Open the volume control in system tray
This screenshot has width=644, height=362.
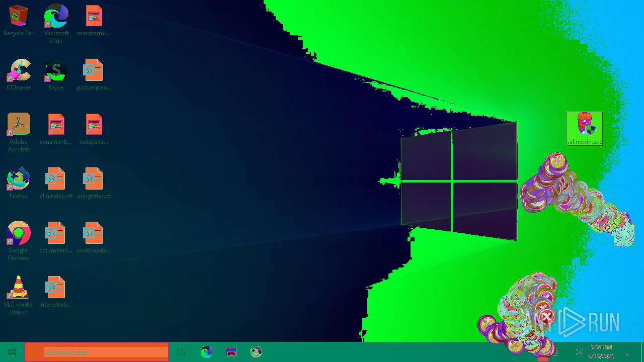[x=580, y=352]
